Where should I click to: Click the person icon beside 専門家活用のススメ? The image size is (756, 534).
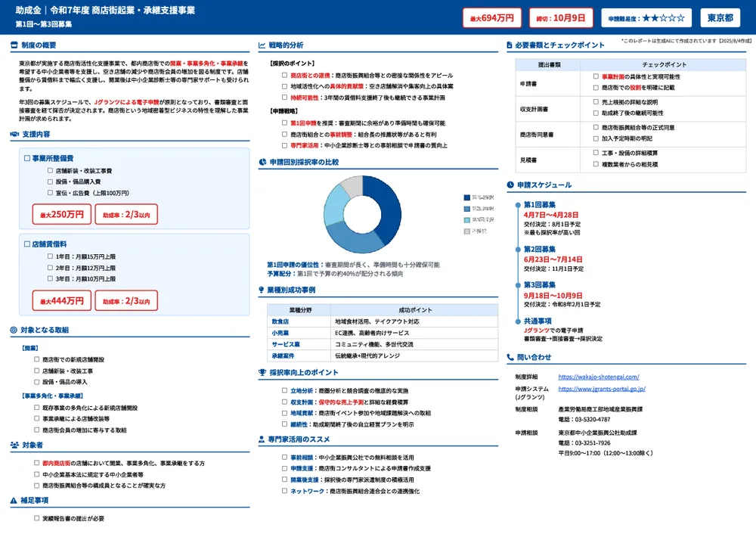pos(262,439)
